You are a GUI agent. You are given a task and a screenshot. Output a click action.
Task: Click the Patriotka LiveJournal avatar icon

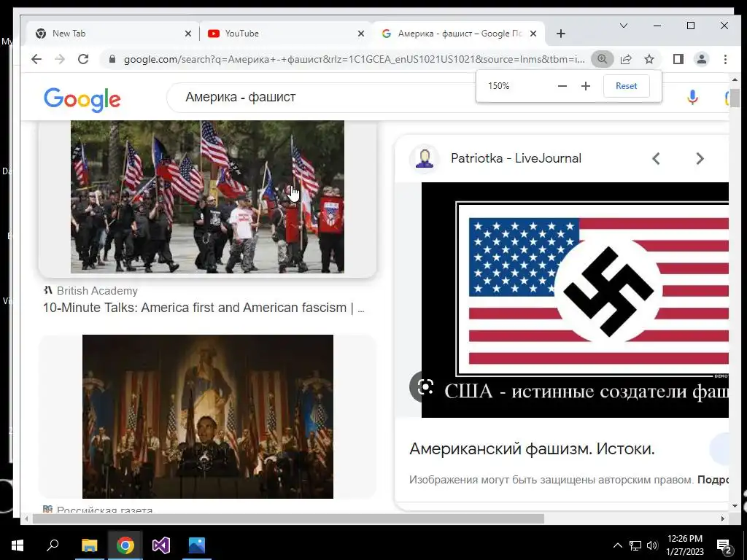(x=424, y=158)
